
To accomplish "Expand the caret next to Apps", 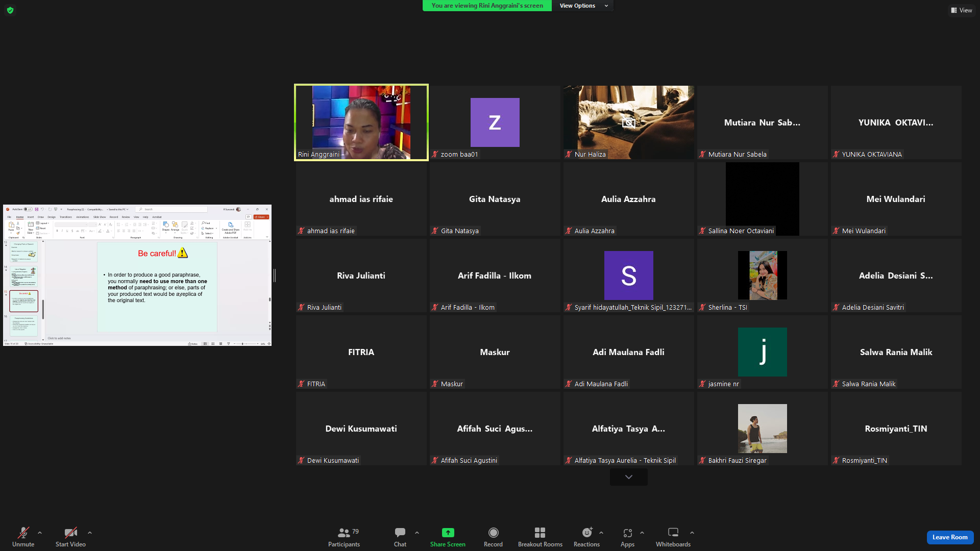I will tap(642, 533).
